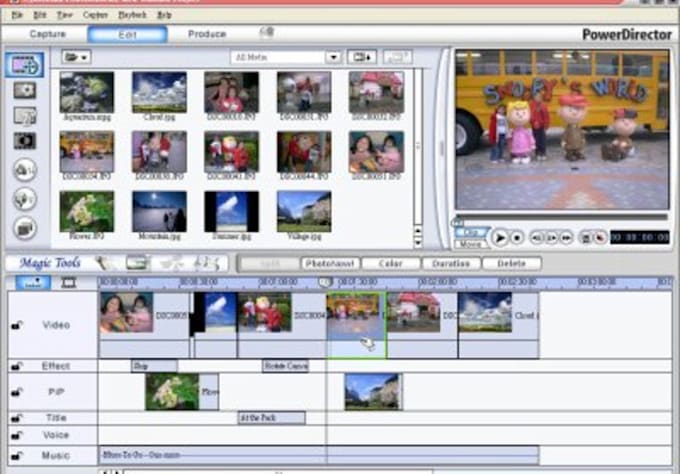Select the music clip on Music track
Image resolution: width=680 pixels, height=474 pixels.
click(319, 455)
